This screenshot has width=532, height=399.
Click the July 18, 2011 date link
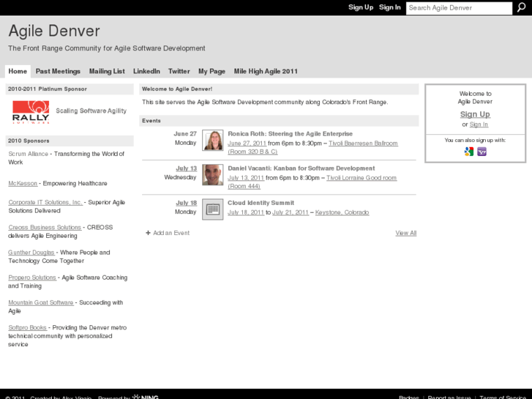pos(246,212)
